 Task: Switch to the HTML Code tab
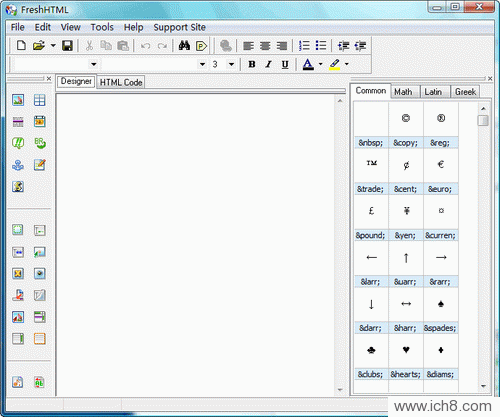click(121, 82)
